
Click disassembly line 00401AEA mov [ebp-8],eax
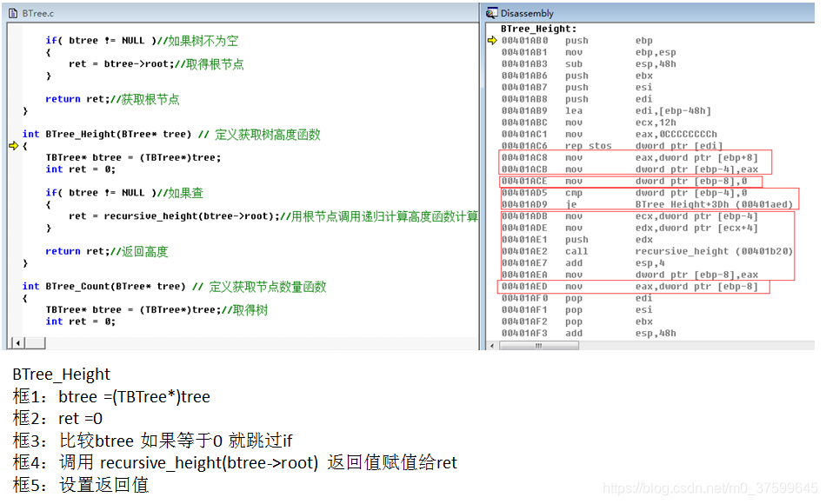pos(629,275)
